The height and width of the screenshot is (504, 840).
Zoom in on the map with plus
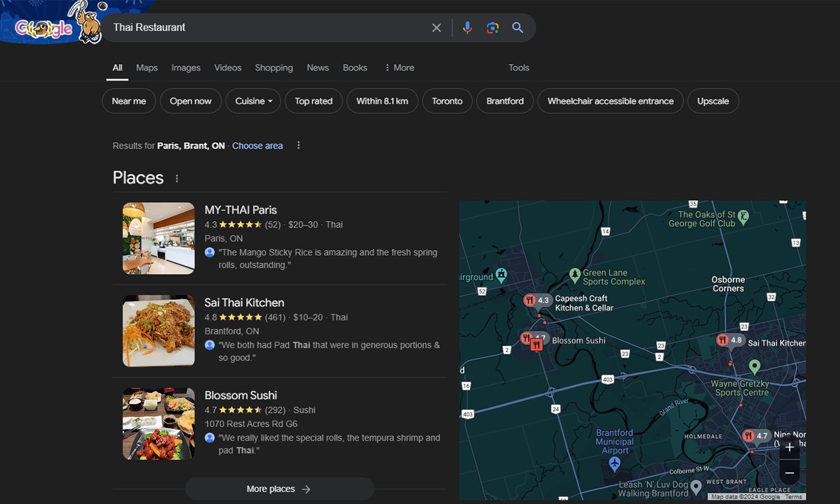click(790, 447)
